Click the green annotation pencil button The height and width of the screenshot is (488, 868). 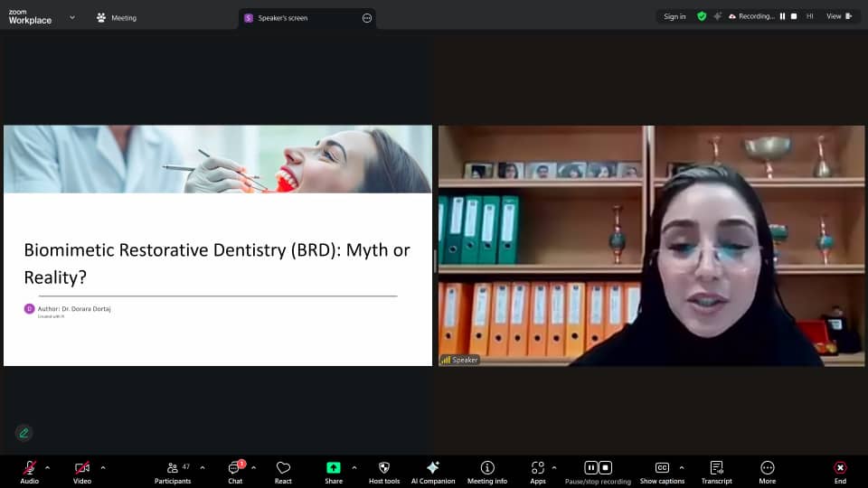pos(24,433)
